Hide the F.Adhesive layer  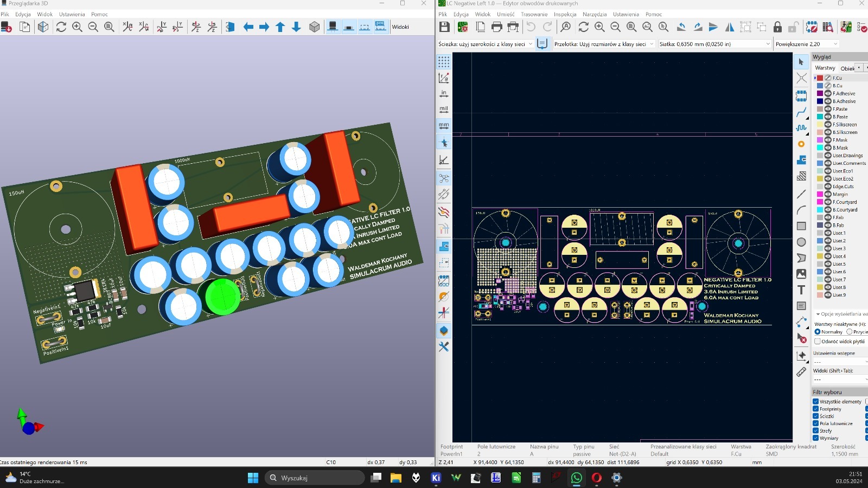[x=828, y=93]
